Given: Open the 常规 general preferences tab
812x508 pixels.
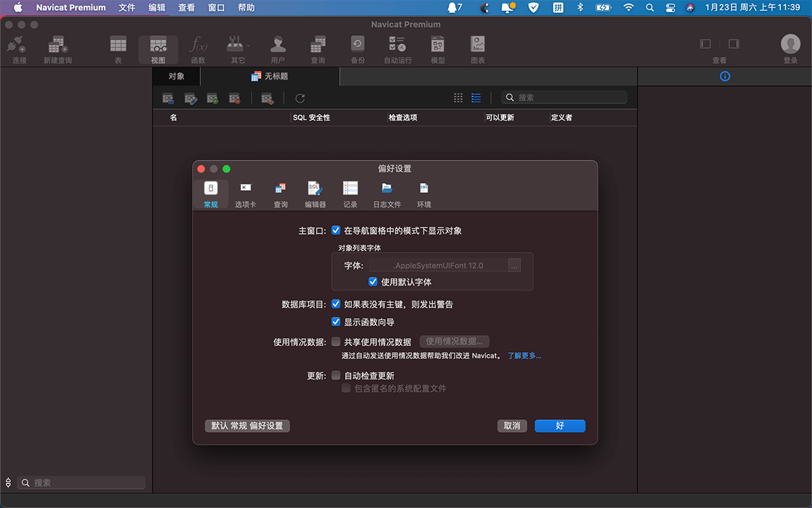Looking at the screenshot, I should (210, 194).
